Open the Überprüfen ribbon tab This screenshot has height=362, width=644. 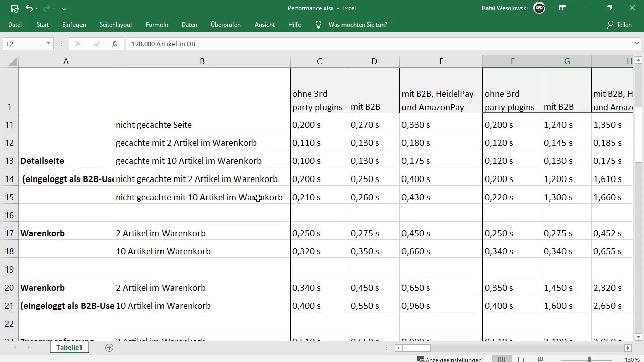pos(226,25)
